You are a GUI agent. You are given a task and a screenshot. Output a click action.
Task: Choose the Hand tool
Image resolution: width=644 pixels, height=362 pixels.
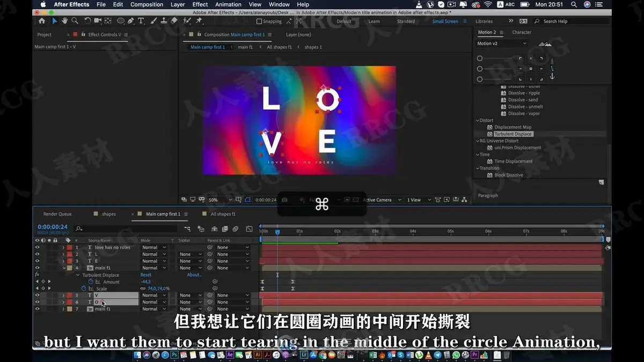(64, 21)
